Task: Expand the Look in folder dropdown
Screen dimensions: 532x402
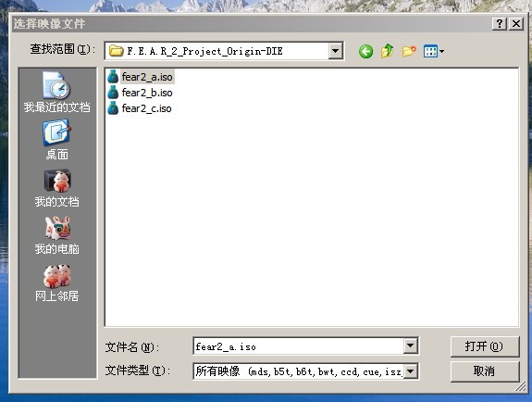Action: [x=335, y=51]
